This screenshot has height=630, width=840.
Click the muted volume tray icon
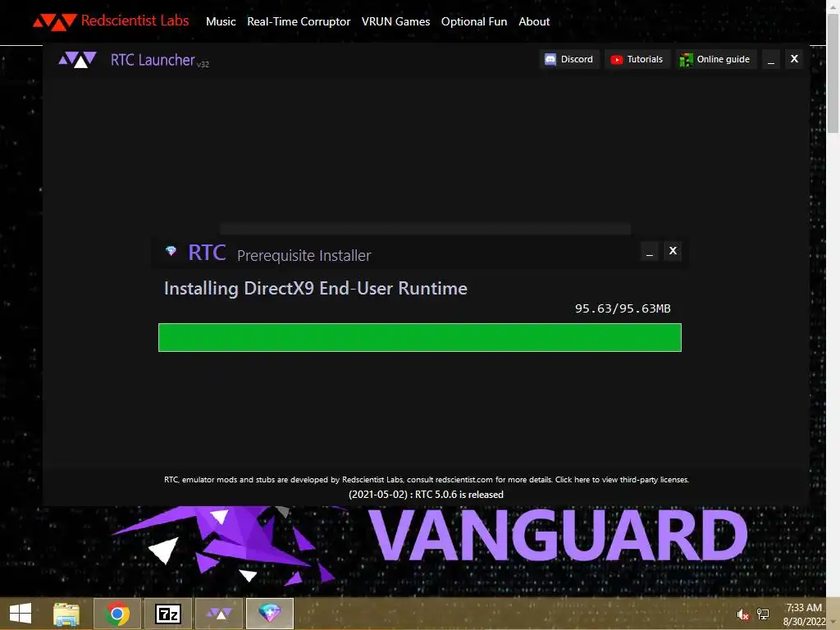(x=742, y=614)
